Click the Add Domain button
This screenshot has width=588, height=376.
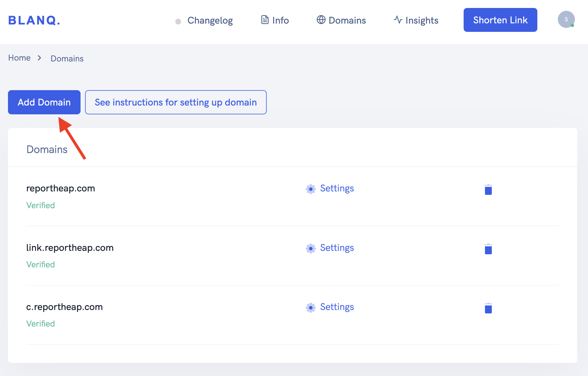click(44, 102)
